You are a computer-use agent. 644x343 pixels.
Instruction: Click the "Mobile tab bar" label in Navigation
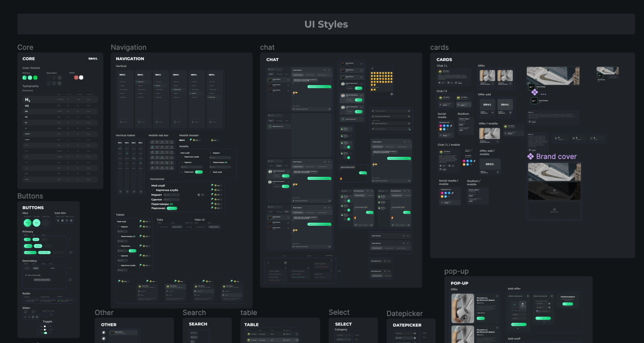pos(158,135)
